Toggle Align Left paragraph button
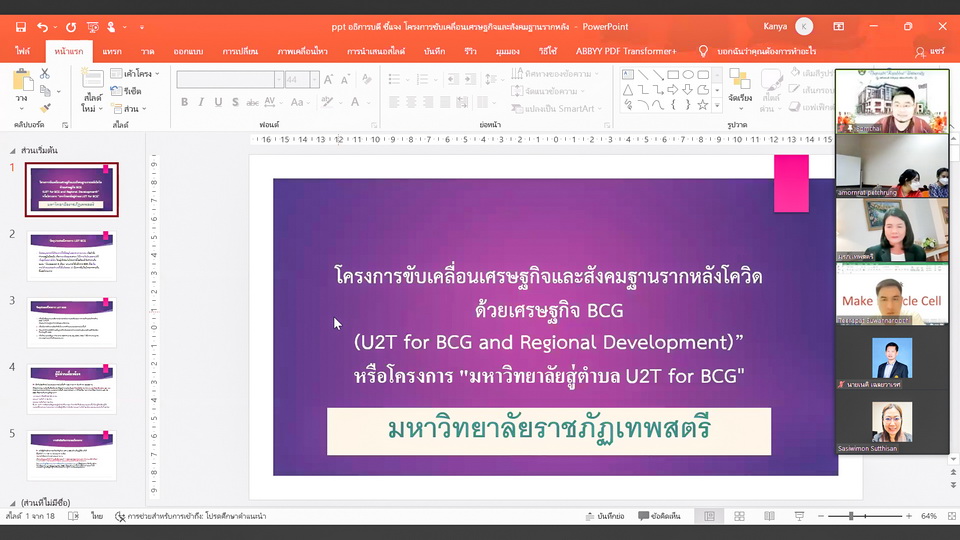Viewport: 960px width, 540px height. tap(394, 102)
